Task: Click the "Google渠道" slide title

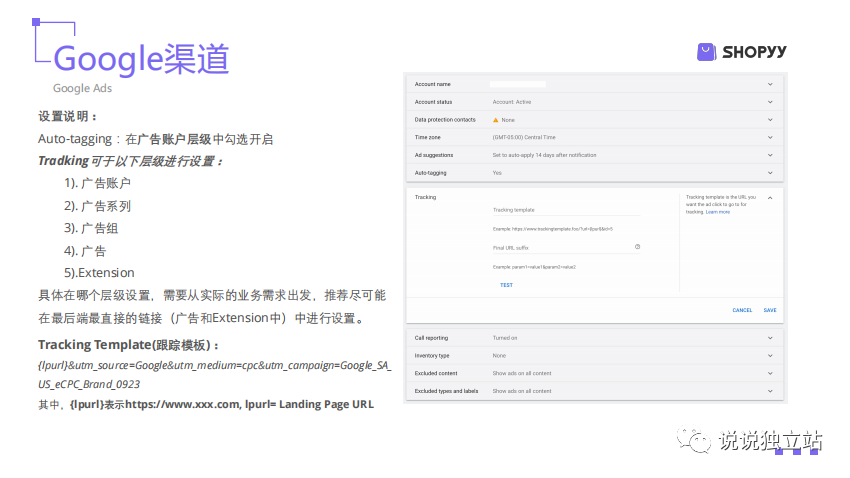Action: (x=141, y=59)
